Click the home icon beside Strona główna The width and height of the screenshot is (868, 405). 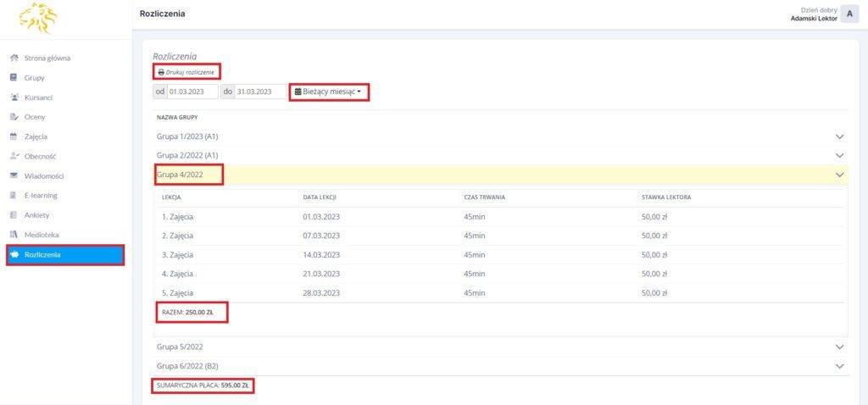[14, 58]
